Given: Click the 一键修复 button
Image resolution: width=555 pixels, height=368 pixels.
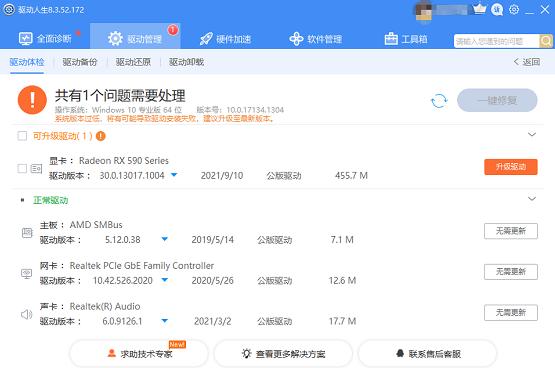Looking at the screenshot, I should [497, 100].
